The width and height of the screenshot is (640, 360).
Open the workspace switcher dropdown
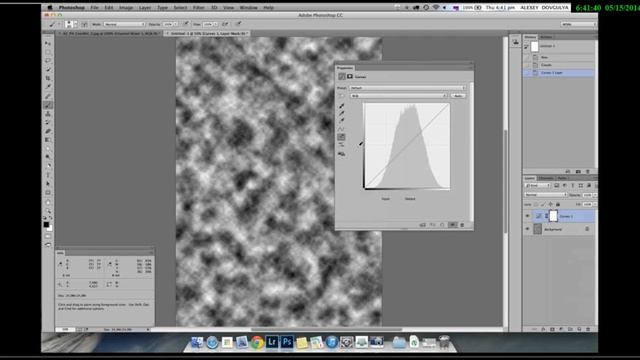[x=578, y=24]
